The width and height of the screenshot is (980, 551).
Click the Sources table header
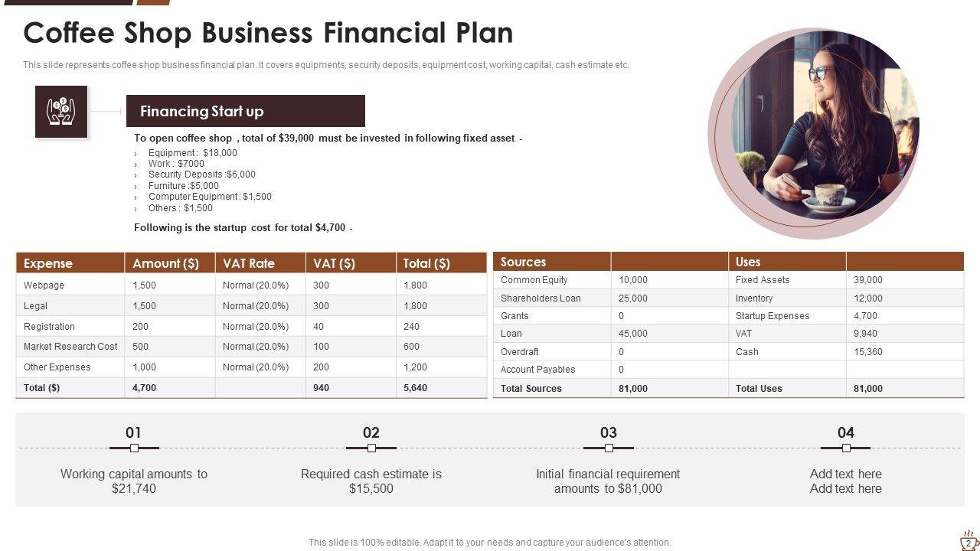pyautogui.click(x=524, y=262)
